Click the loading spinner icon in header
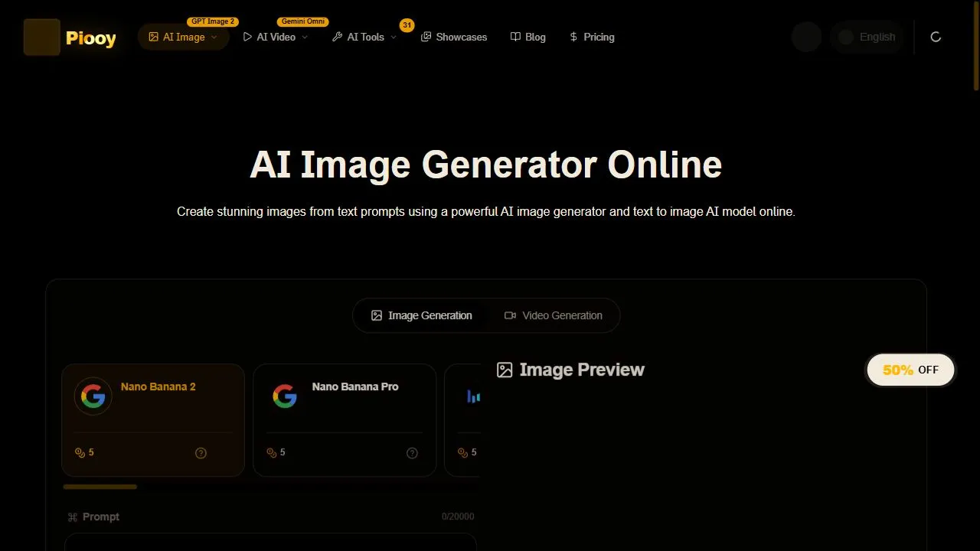980x551 pixels. pyautogui.click(x=936, y=37)
